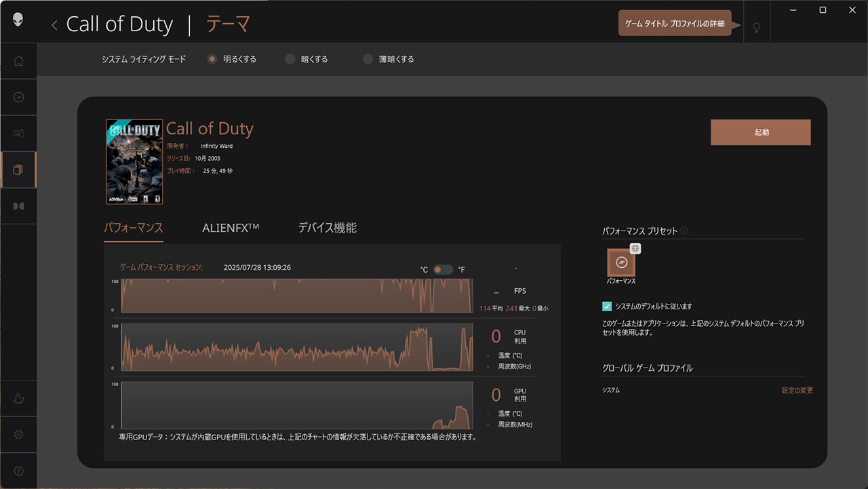Switch to the ALIENFX tab
This screenshot has width=868, height=489.
click(x=231, y=228)
